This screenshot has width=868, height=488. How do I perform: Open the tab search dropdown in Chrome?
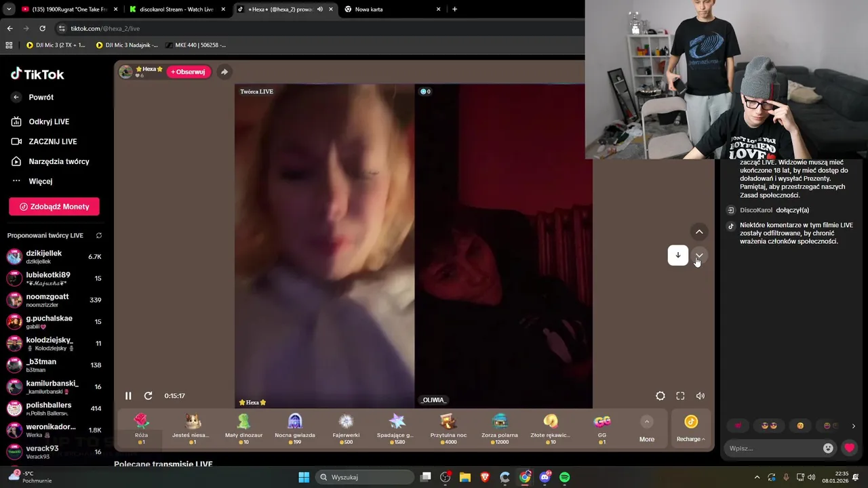pos(9,9)
